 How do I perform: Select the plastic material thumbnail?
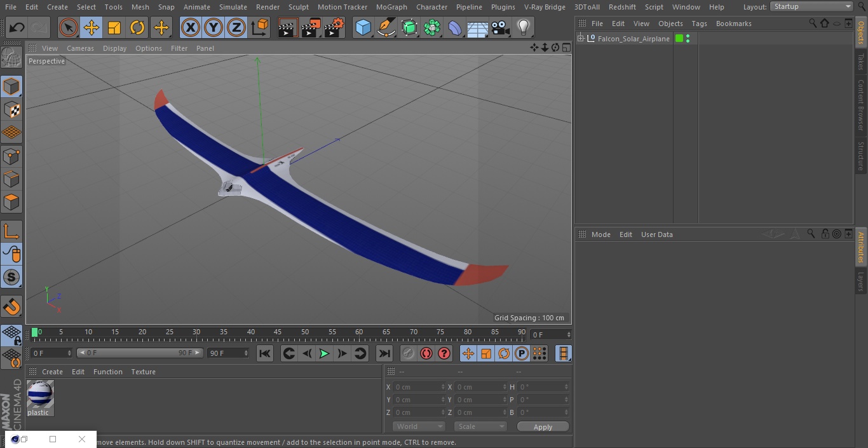pyautogui.click(x=40, y=394)
